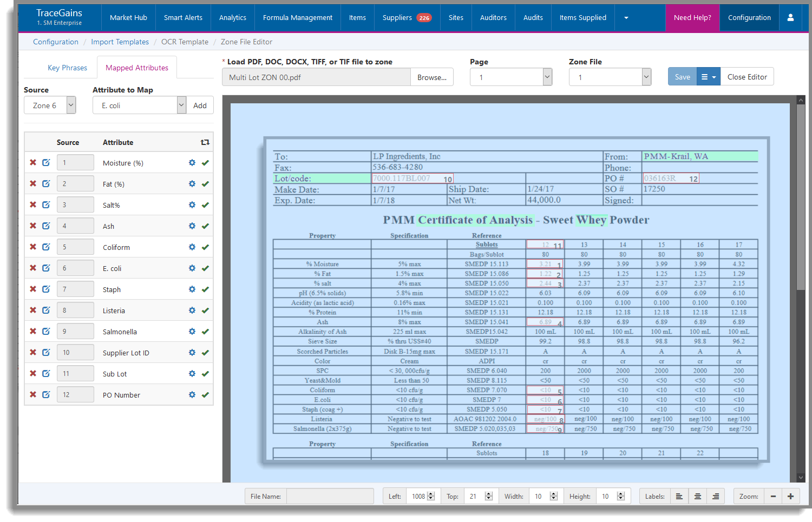
Task: Click the refresh icon in Attribute header
Action: [x=205, y=142]
